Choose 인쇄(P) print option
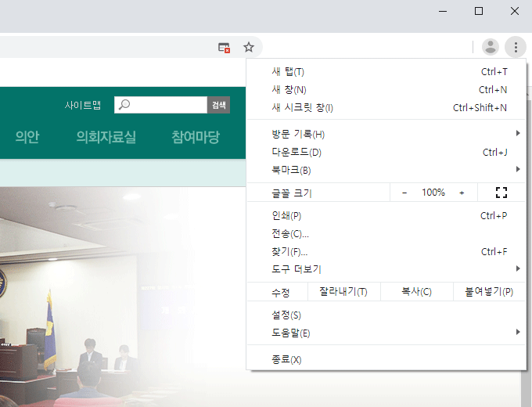Image resolution: width=532 pixels, height=407 pixels. pyautogui.click(x=386, y=215)
